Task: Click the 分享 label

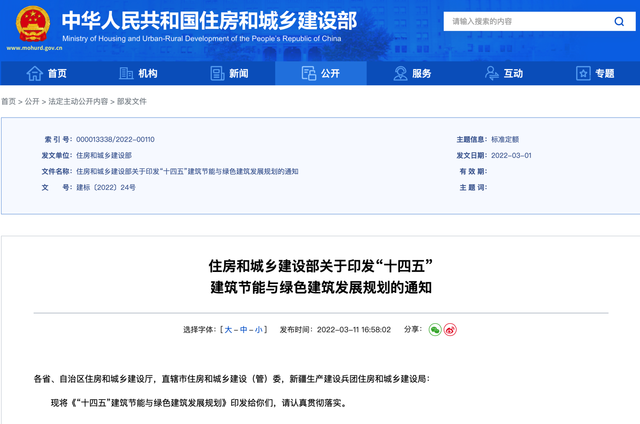Action: (413, 329)
